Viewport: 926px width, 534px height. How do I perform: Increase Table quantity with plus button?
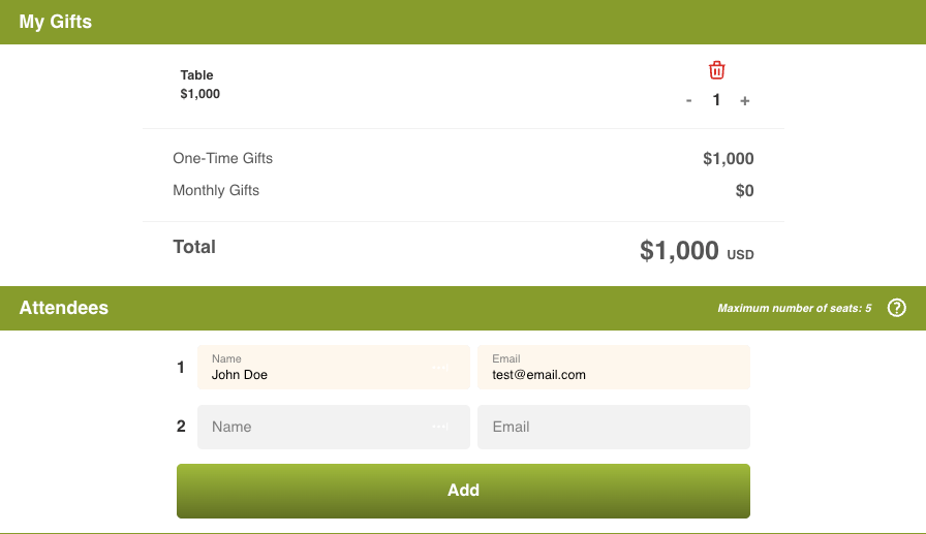click(x=745, y=101)
